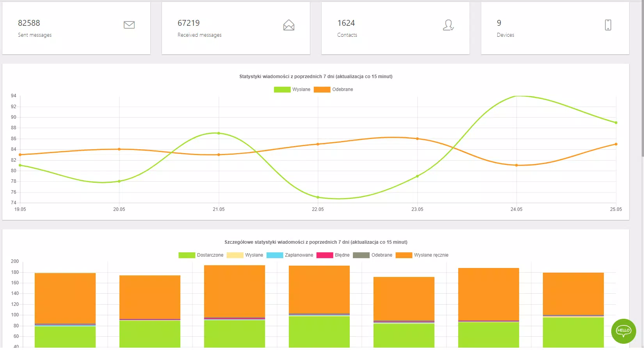The width and height of the screenshot is (644, 350).
Task: Toggle the Zaplanowane legend item
Action: click(290, 255)
